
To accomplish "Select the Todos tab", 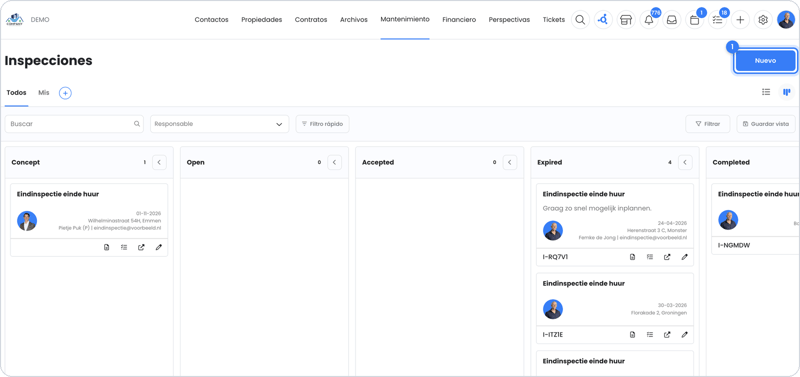I will (x=16, y=93).
